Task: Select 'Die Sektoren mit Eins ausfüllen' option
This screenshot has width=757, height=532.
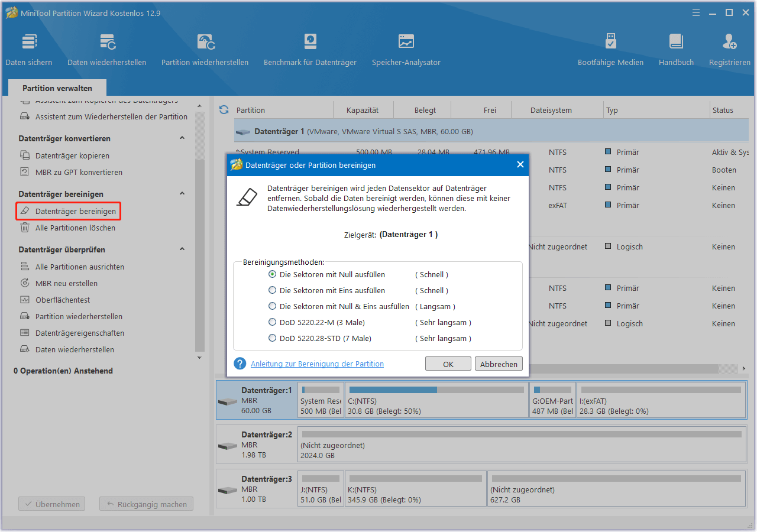Action: 326,290
